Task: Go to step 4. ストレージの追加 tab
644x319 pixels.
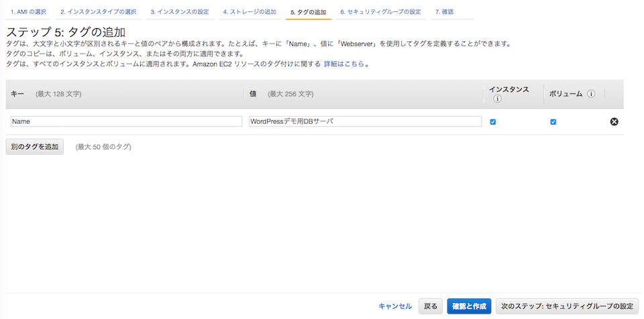Action: tap(250, 12)
